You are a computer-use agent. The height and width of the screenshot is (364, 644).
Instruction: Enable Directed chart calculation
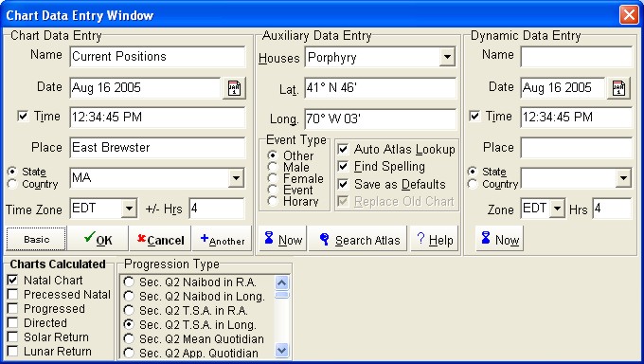coord(12,323)
